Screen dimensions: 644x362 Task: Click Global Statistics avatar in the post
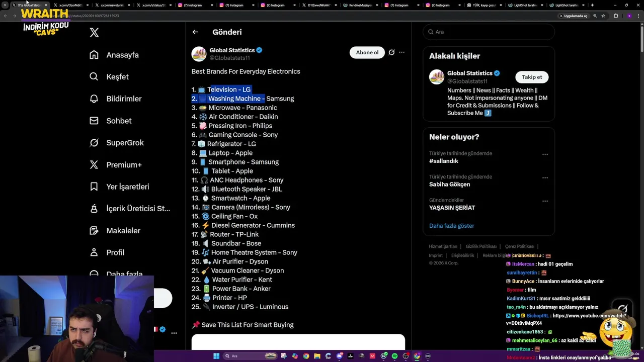click(199, 54)
